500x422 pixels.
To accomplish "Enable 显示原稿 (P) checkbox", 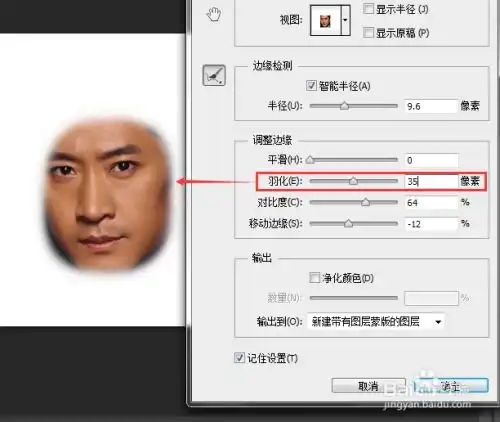I will (368, 33).
